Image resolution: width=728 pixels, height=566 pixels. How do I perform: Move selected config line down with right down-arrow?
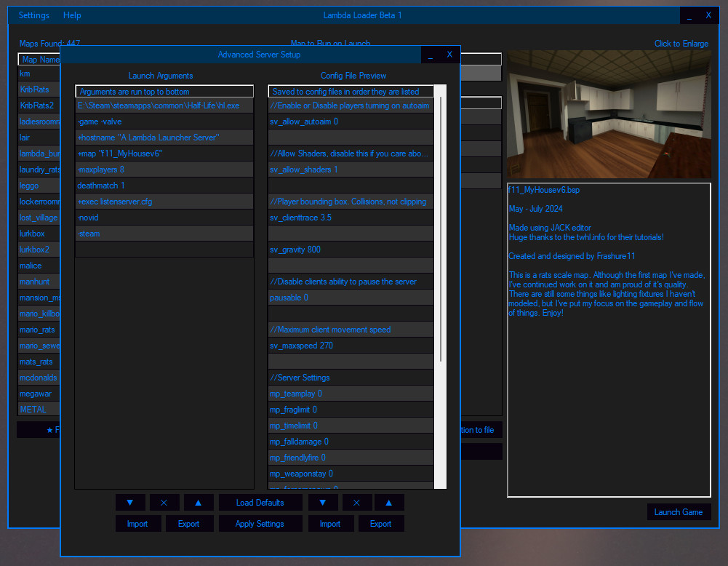tap(323, 502)
